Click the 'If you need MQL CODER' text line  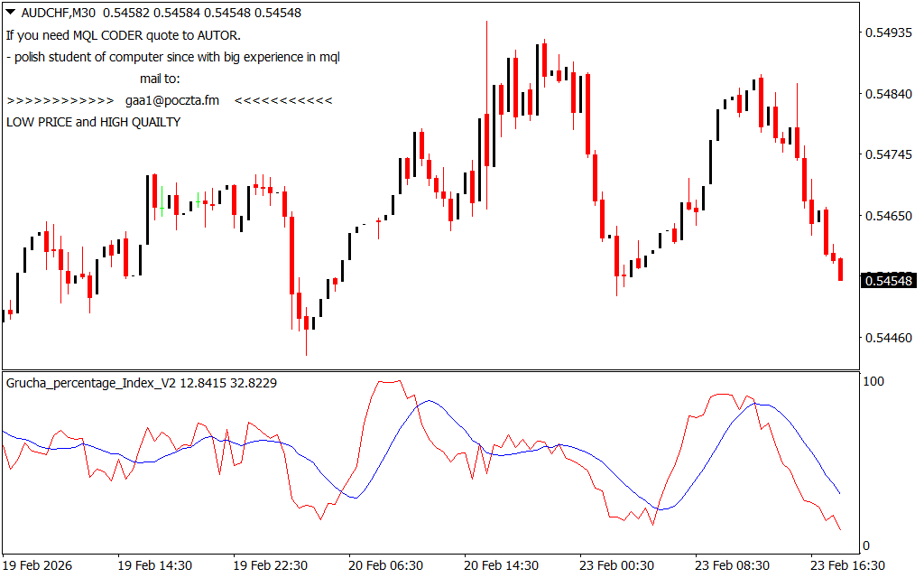[x=124, y=35]
